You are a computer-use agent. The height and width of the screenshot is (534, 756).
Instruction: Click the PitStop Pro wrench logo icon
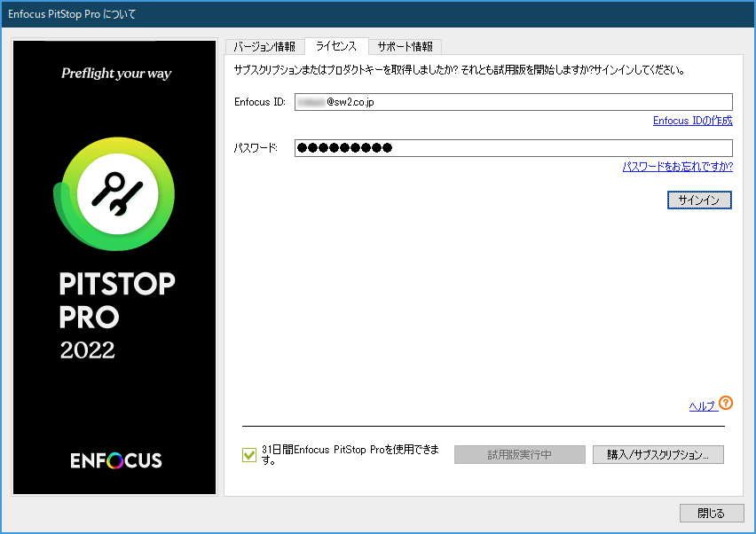tap(114, 193)
